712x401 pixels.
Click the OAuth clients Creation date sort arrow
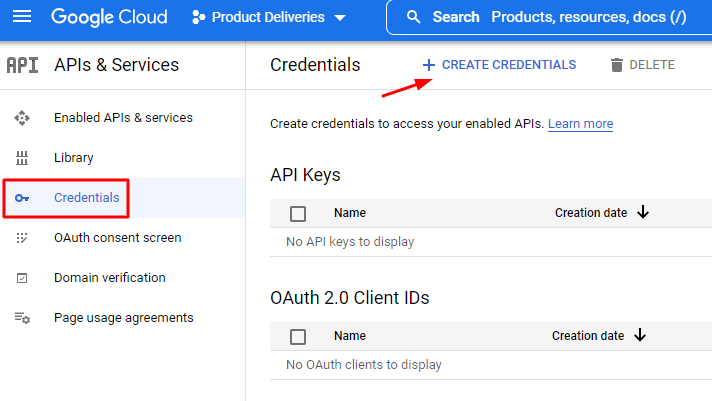point(640,335)
